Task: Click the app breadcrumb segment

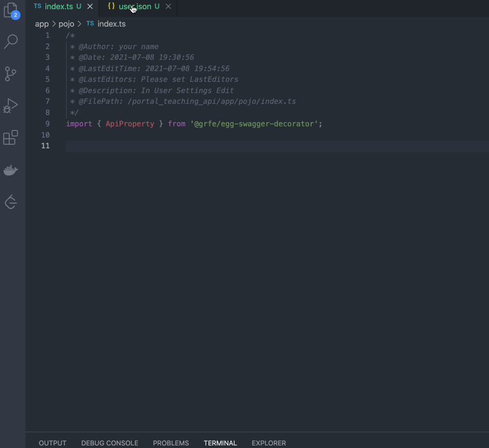Action: [42, 24]
